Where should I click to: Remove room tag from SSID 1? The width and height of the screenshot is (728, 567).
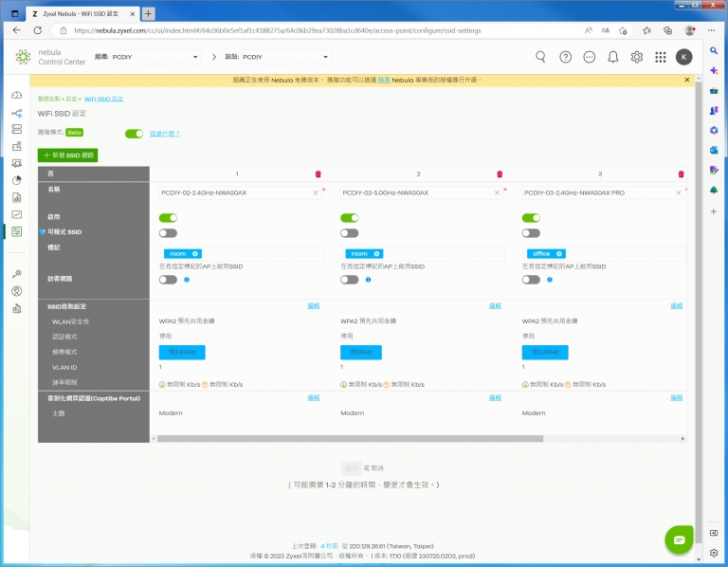[195, 253]
